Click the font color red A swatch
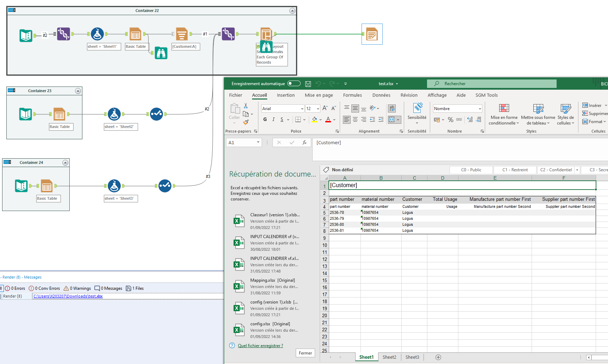This screenshot has width=608, height=364. 328,120
